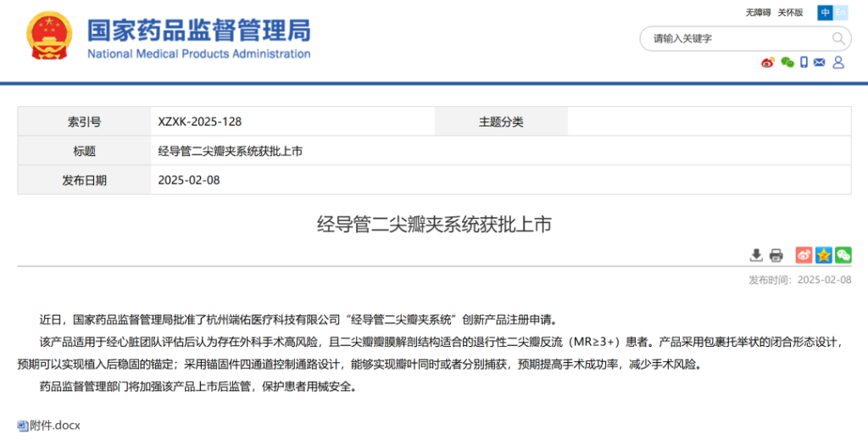Open the 无障碍 accessibility link
868x441 pixels.
pyautogui.click(x=758, y=12)
